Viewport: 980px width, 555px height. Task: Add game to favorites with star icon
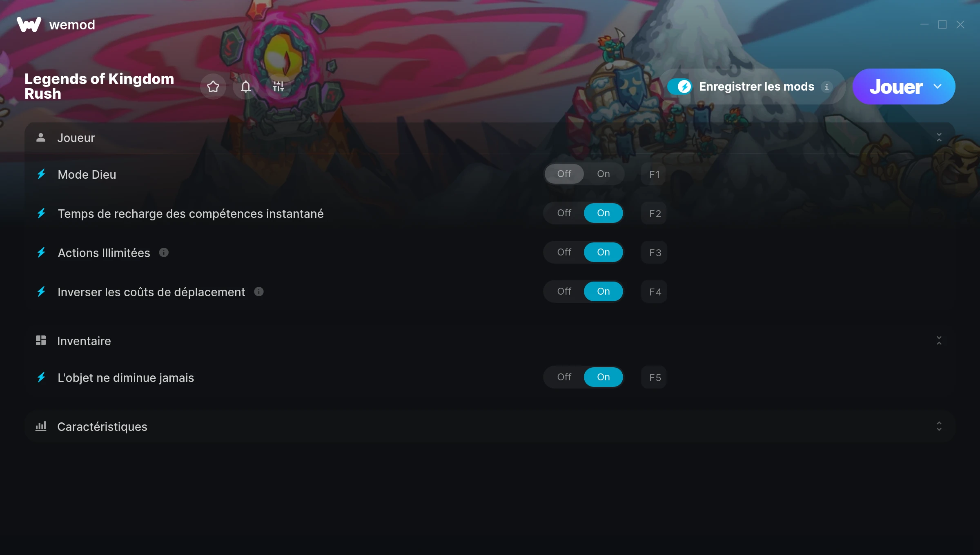pyautogui.click(x=213, y=87)
